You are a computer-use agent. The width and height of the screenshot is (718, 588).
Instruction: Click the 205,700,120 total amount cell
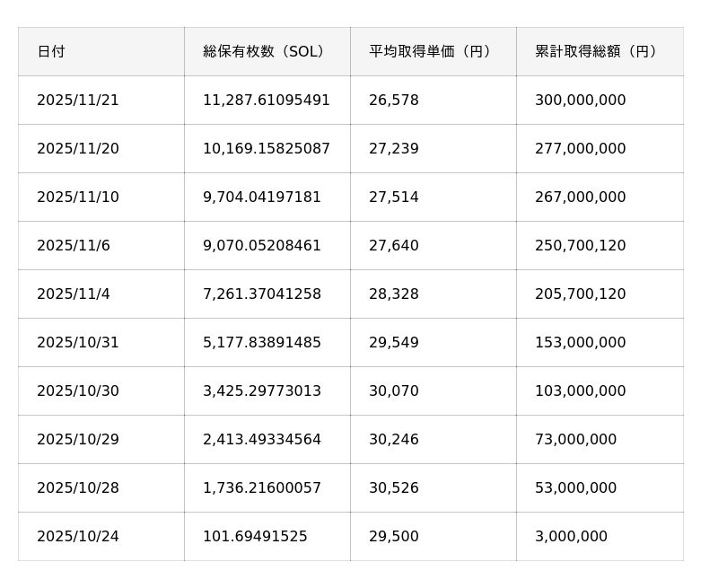click(581, 294)
